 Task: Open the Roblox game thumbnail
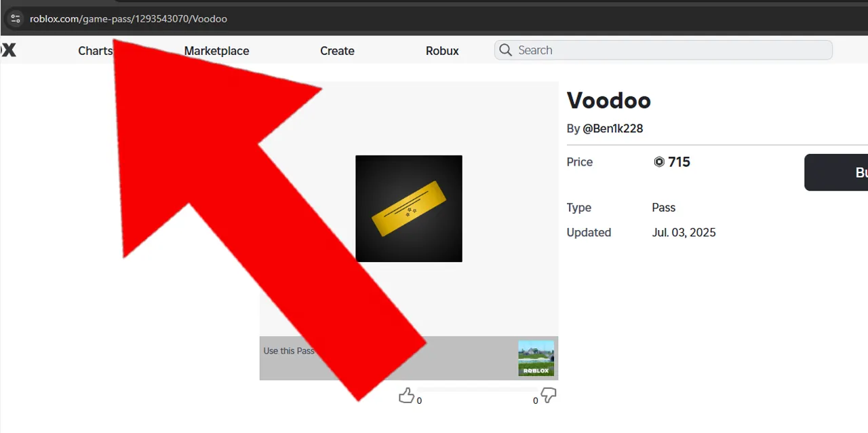coord(536,358)
